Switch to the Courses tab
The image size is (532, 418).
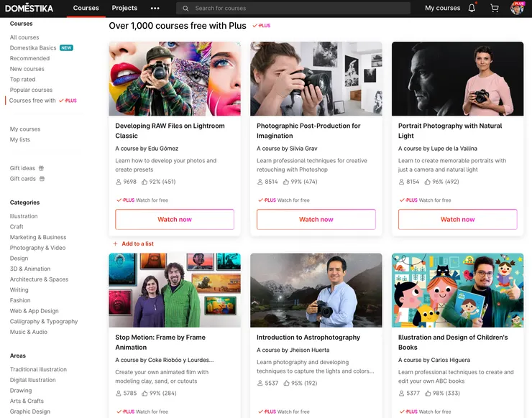pos(86,8)
